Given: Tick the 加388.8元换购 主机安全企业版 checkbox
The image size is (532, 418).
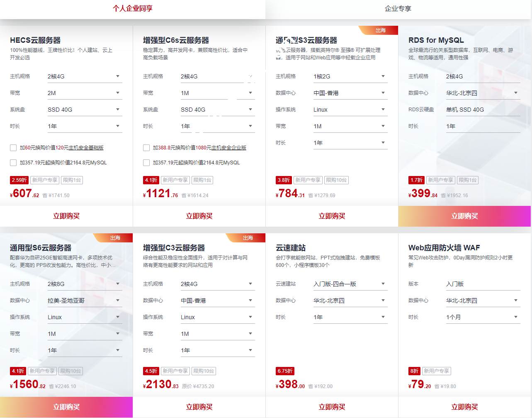Looking at the screenshot, I should [146, 148].
